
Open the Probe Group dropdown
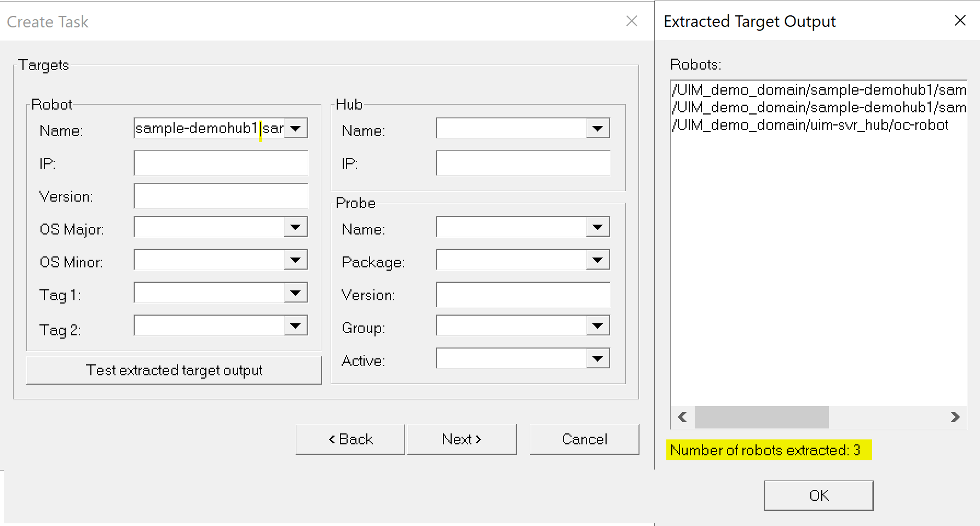coord(597,326)
